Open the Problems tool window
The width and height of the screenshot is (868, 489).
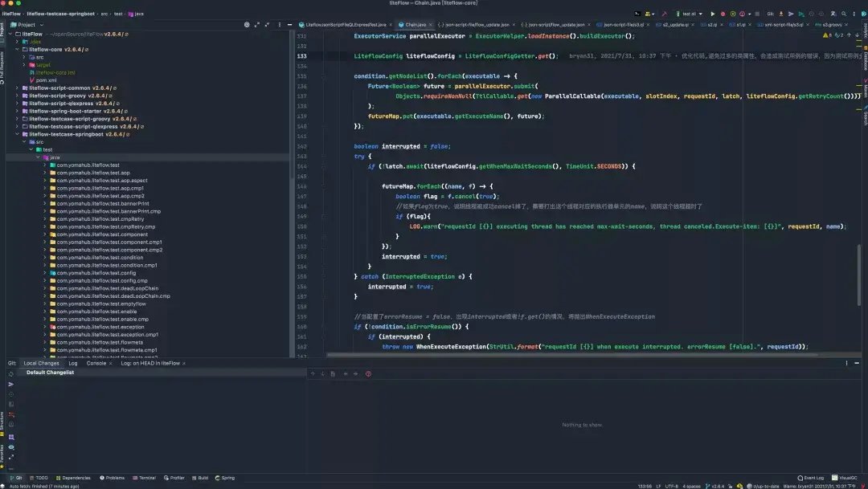coord(112,478)
